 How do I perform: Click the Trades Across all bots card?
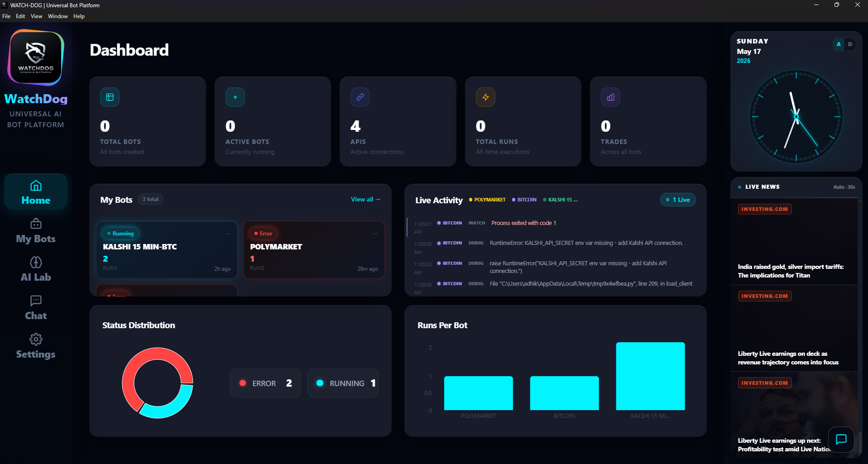[x=648, y=121]
